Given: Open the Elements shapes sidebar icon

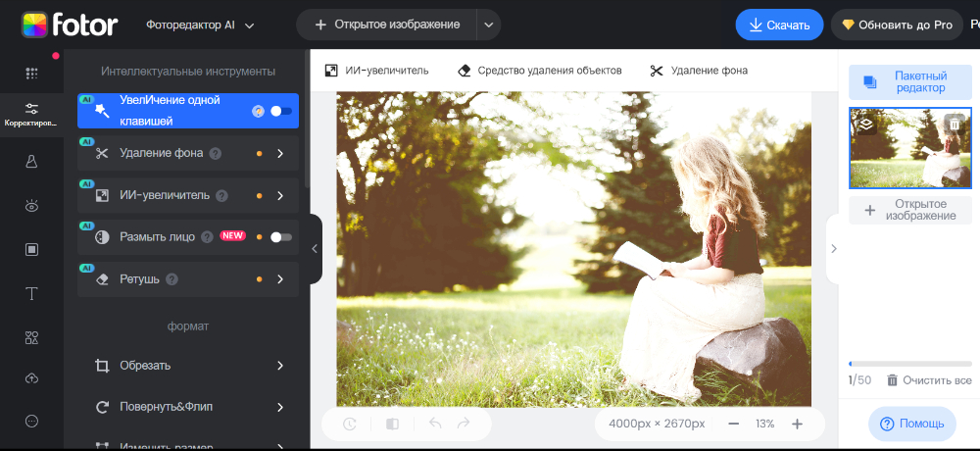Looking at the screenshot, I should coord(31,337).
